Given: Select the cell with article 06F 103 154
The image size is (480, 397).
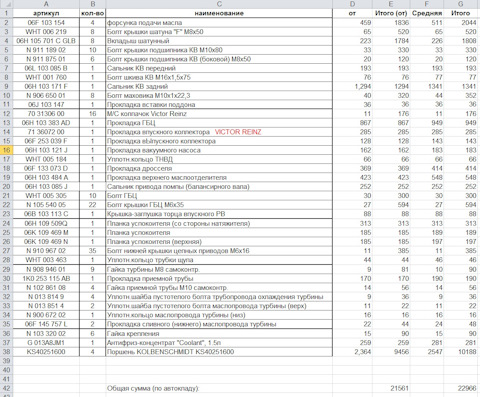Looking at the screenshot, I should pos(46,23).
